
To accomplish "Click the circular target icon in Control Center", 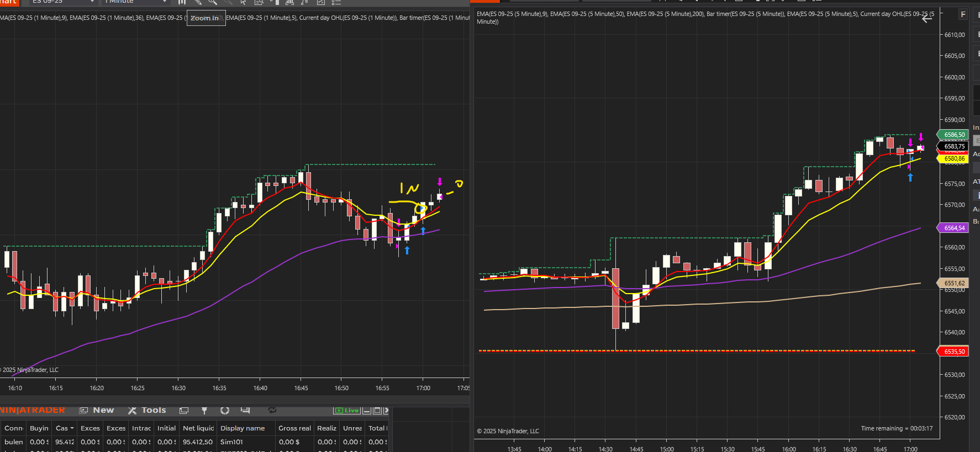I will tap(224, 410).
